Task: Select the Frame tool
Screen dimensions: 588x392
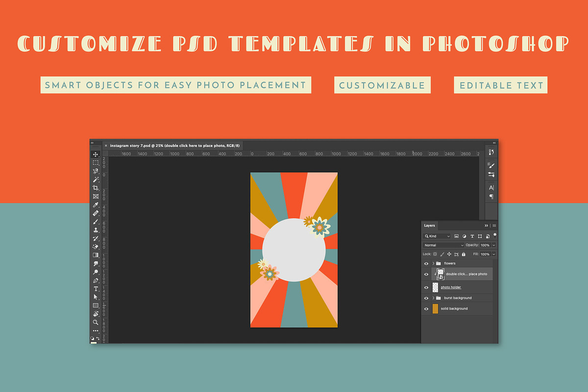Action: pyautogui.click(x=96, y=196)
